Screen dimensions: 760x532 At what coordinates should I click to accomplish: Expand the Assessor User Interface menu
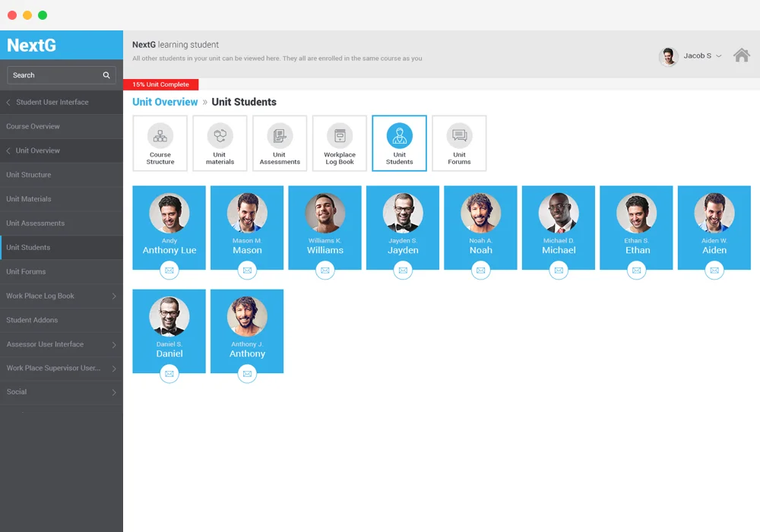[62, 344]
